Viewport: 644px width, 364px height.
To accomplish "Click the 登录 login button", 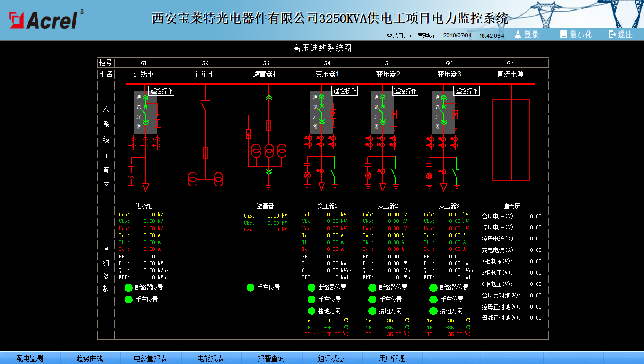I will coord(527,35).
